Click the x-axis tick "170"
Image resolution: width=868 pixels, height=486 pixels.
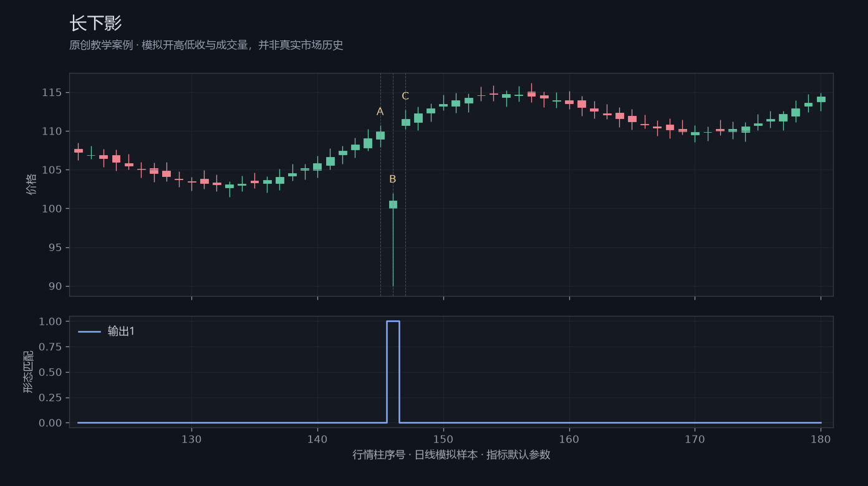pyautogui.click(x=695, y=439)
